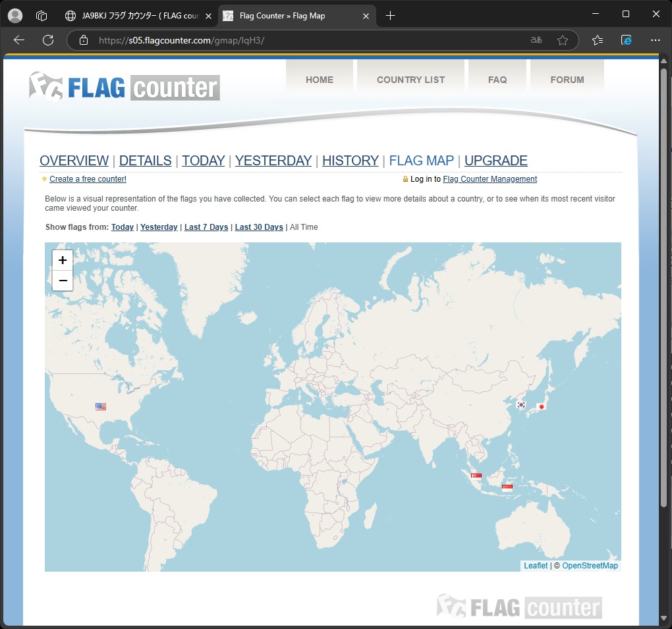Click the Internet Explorer mode icon
The height and width of the screenshot is (629, 672).
626,40
